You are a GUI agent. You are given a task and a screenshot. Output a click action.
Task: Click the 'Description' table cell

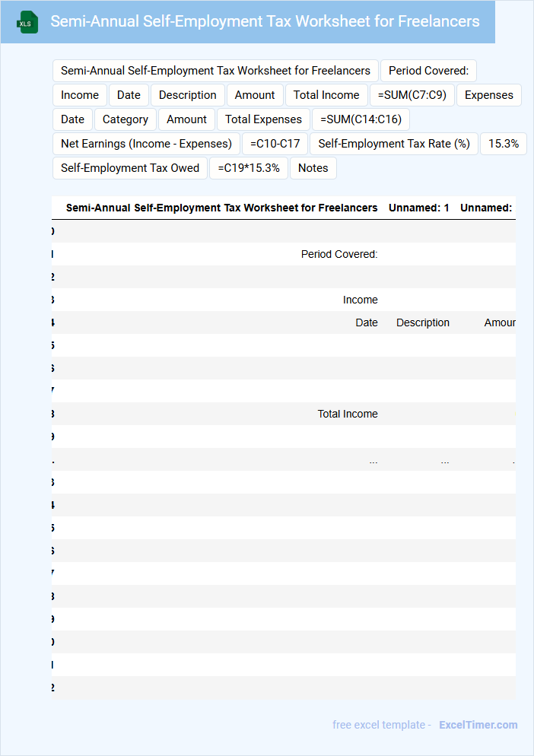pos(423,322)
